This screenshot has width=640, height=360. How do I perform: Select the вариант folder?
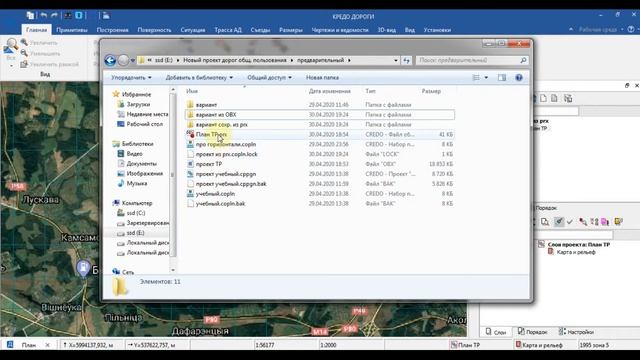click(320, 105)
